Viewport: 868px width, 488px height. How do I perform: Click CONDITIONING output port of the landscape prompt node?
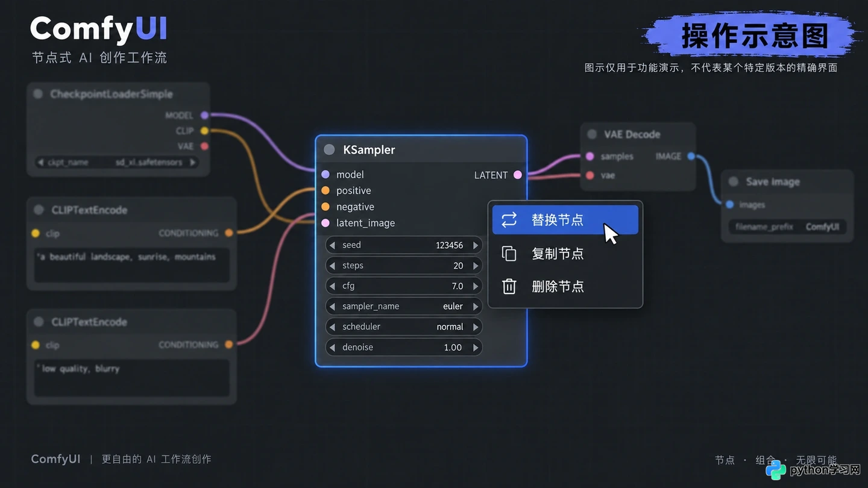[x=228, y=233]
